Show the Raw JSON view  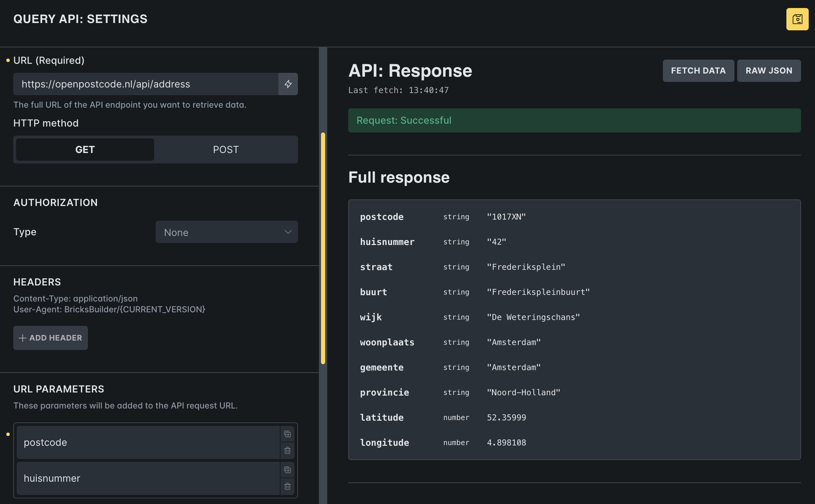coord(769,71)
